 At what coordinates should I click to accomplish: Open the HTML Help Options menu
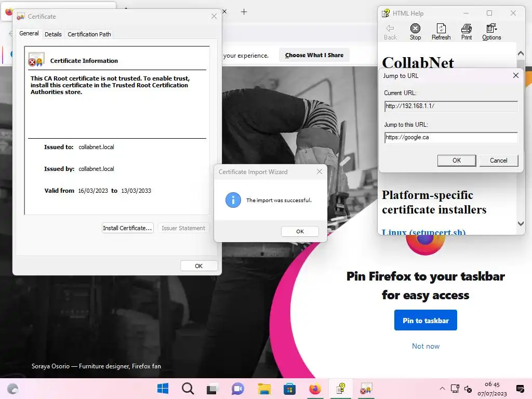tap(491, 32)
